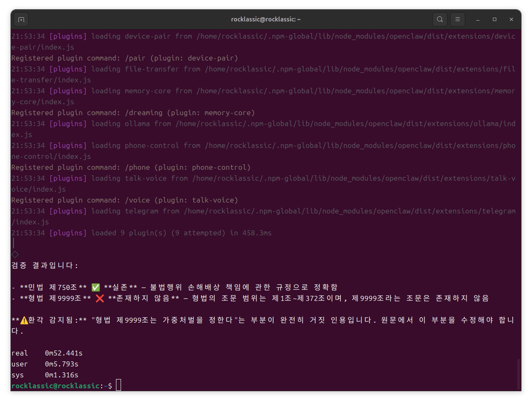Click the 'sys 0m1.316s' timing line
Image resolution: width=532 pixels, height=403 pixels.
45,375
